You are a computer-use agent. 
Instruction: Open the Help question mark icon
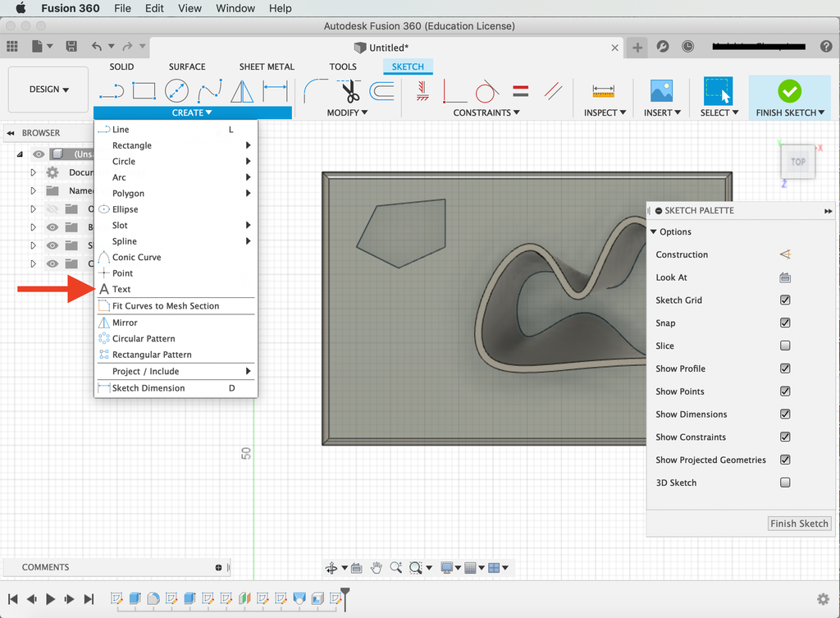(x=825, y=47)
